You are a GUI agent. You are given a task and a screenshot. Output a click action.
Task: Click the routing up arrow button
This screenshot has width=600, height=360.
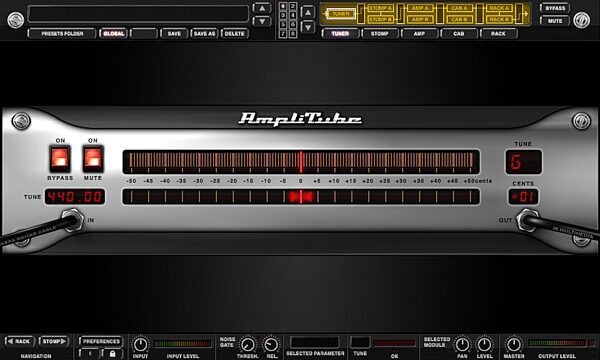[x=308, y=13]
